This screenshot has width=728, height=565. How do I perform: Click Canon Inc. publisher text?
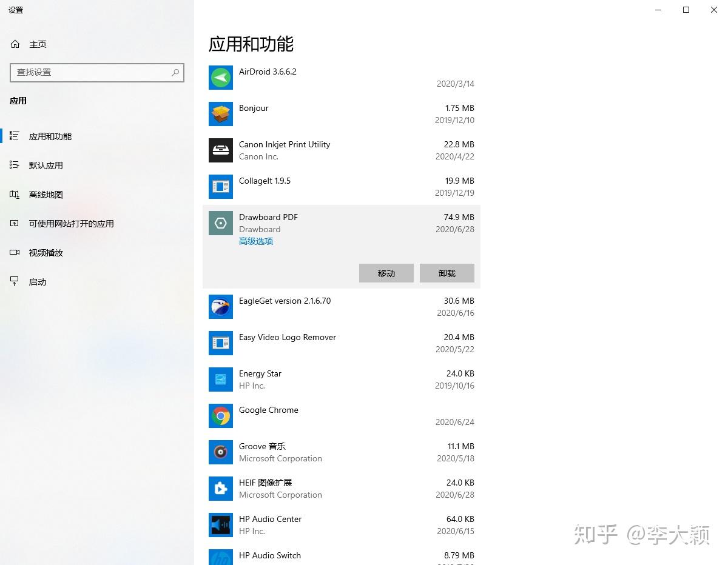tap(258, 156)
